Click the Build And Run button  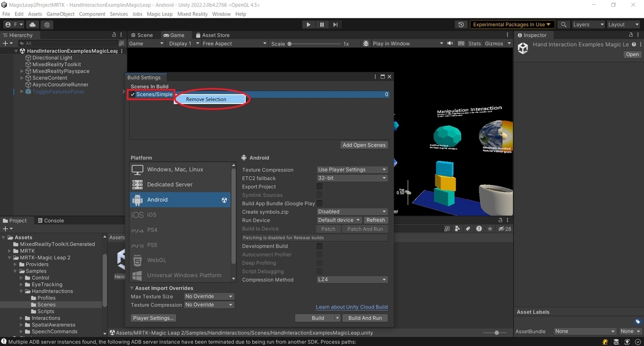365,318
